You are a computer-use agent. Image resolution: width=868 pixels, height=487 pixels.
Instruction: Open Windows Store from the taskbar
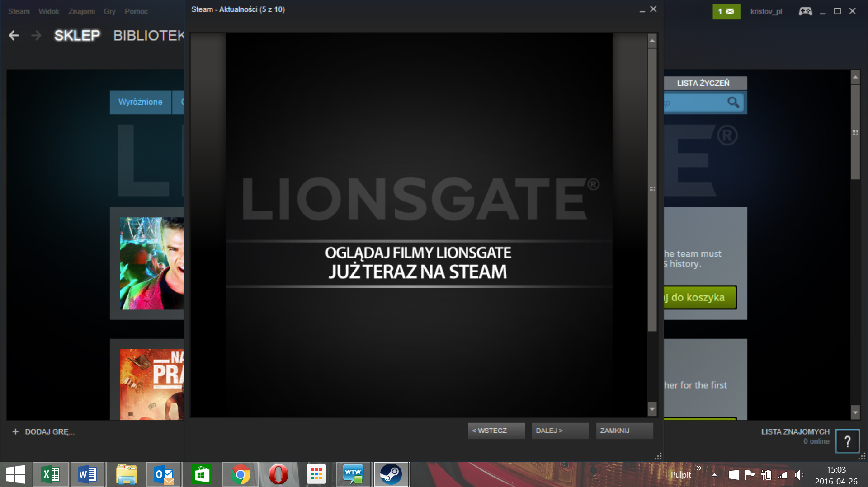202,474
